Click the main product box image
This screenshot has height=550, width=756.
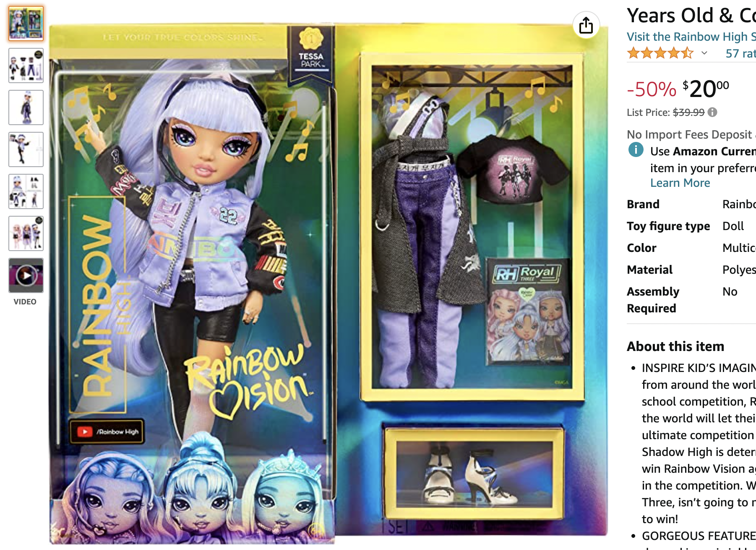[328, 281]
